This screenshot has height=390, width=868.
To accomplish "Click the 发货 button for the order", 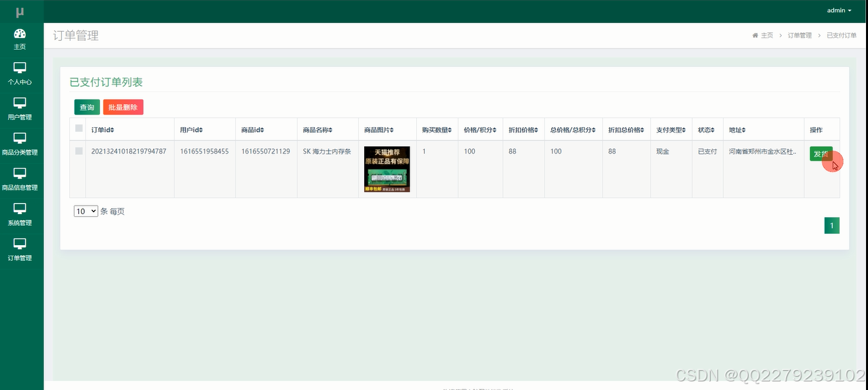I will [x=821, y=153].
